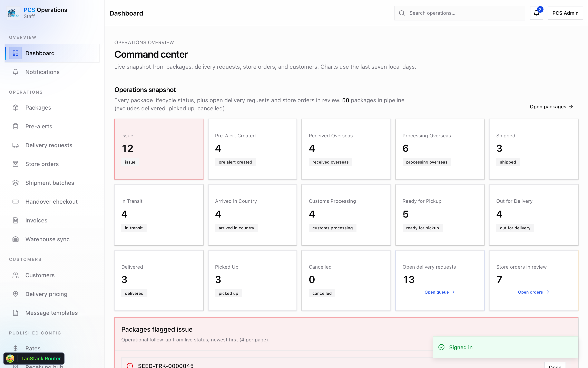Click the Dashboard grid icon in sidebar
This screenshot has height=368, width=588.
16,53
